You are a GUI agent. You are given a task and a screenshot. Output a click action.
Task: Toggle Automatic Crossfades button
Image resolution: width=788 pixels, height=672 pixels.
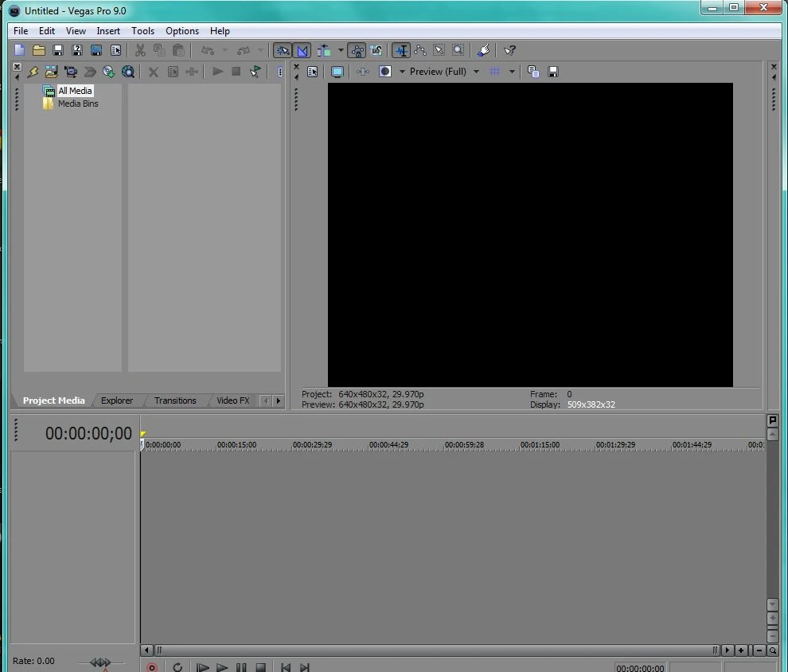[x=302, y=50]
